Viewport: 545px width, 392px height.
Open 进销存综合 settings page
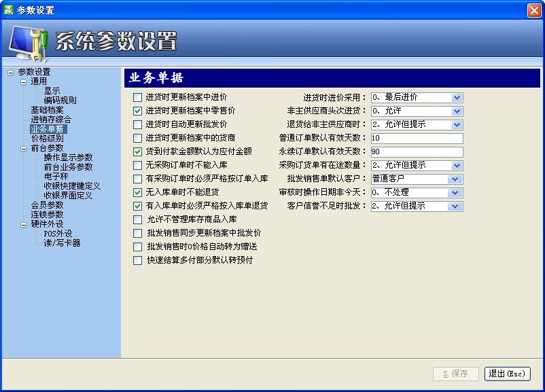[x=51, y=120]
